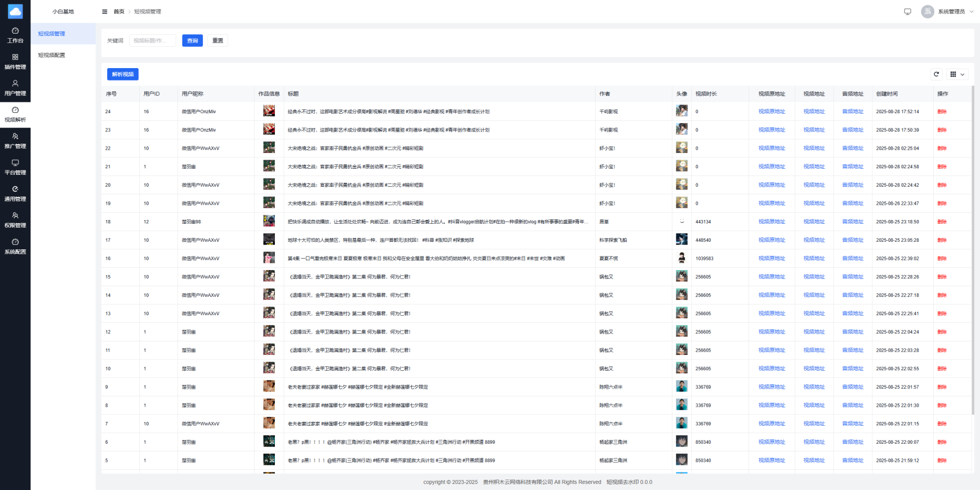Image resolution: width=980 pixels, height=490 pixels.
Task: Open 推广管理 promotion management sidebar item
Action: (x=15, y=141)
